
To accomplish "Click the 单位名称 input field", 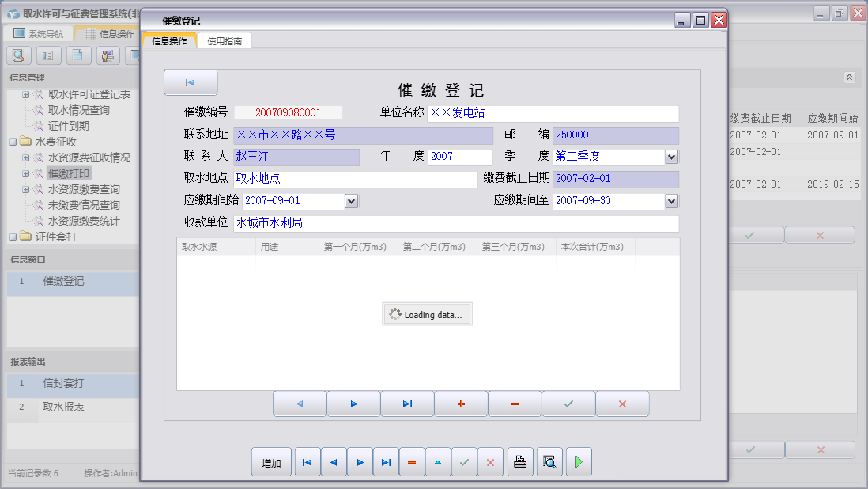I will (x=553, y=113).
